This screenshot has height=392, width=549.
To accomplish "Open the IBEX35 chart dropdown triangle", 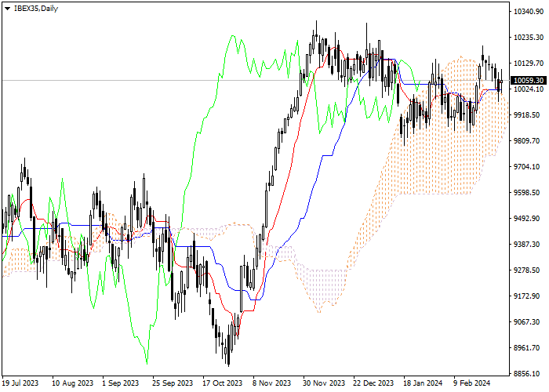I will (7, 9).
